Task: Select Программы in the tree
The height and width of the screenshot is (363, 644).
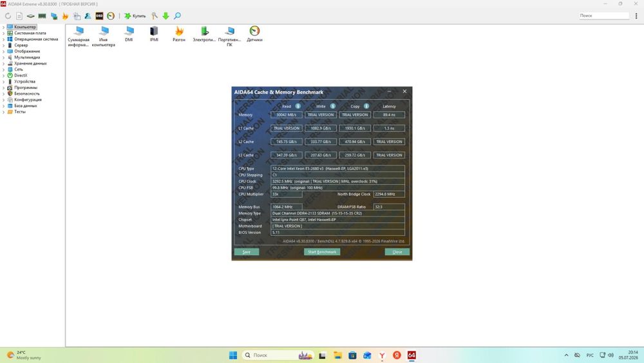Action: point(26,88)
